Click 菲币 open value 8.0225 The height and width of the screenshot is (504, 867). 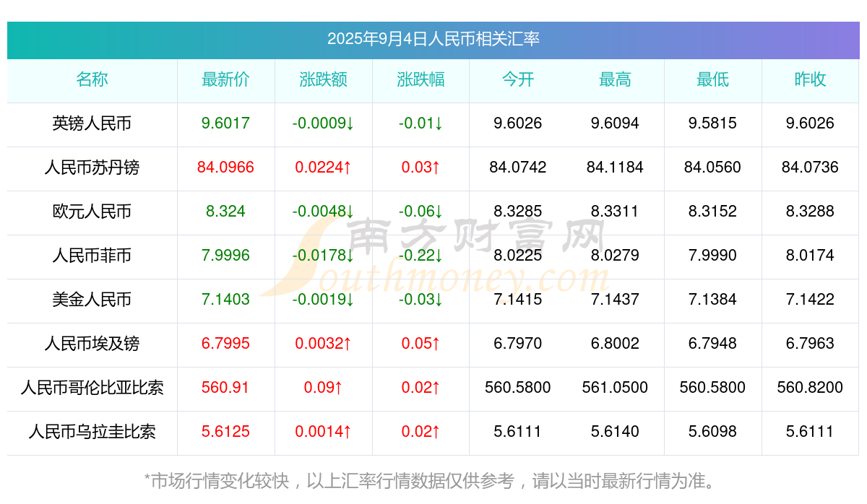click(x=518, y=256)
